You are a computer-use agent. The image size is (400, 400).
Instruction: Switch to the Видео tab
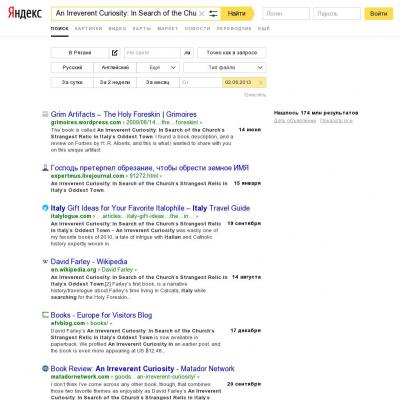coord(117,29)
